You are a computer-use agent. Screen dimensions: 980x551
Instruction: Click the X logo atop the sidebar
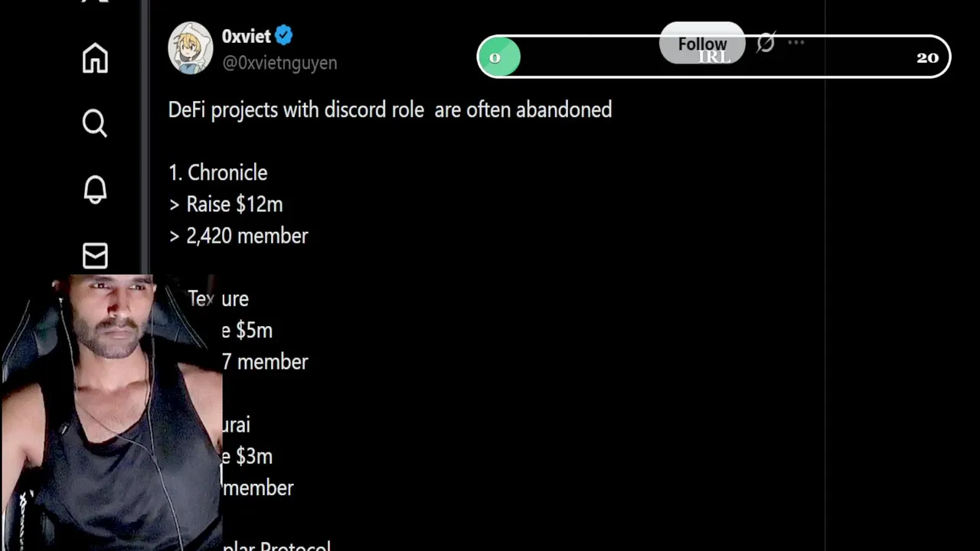(95, 2)
